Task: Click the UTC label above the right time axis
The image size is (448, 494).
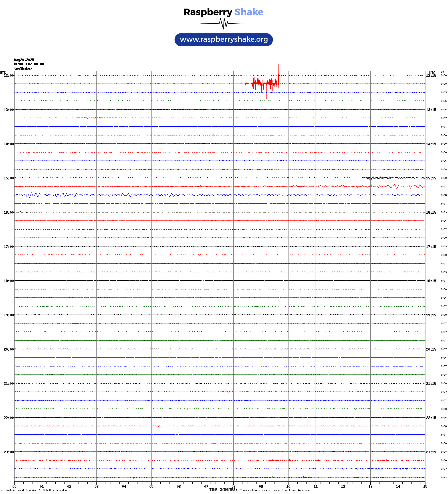Action: tap(432, 72)
